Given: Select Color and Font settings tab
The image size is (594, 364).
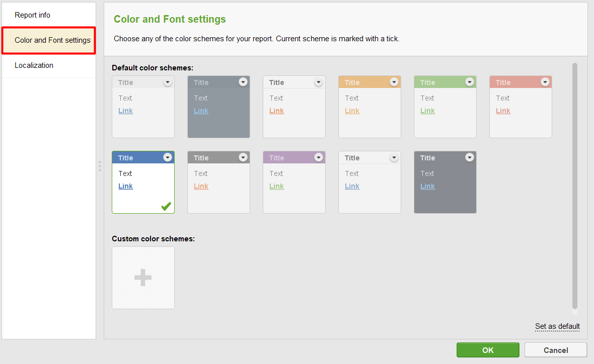Looking at the screenshot, I should (x=52, y=40).
